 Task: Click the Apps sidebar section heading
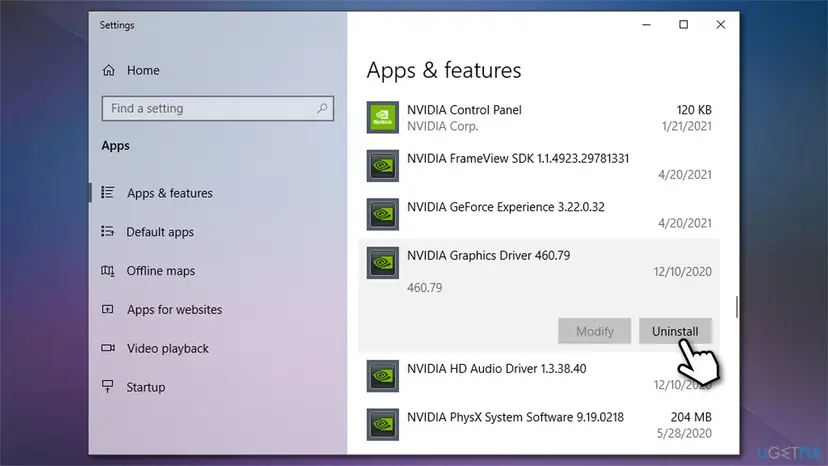click(x=116, y=146)
